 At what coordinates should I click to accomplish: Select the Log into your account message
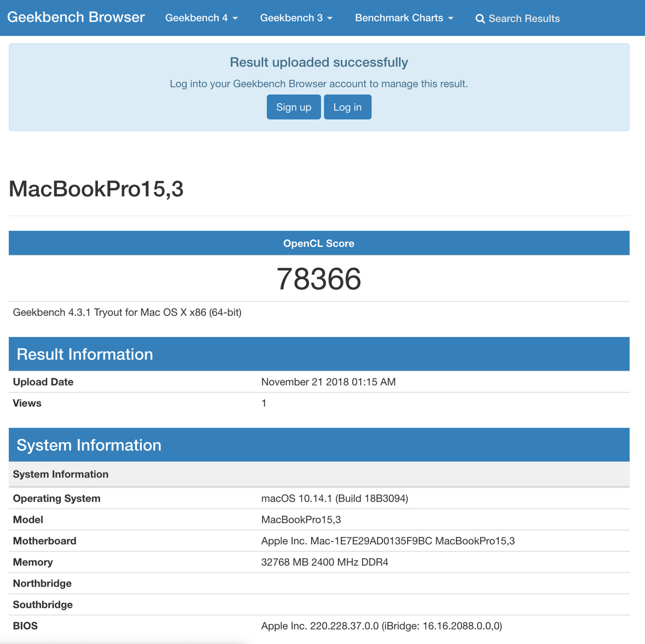[319, 84]
